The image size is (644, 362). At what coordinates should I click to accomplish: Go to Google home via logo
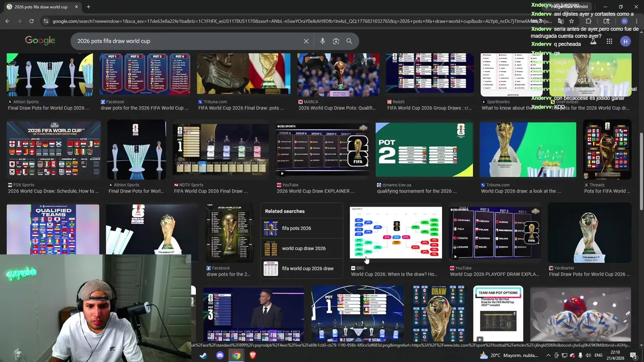click(x=40, y=41)
